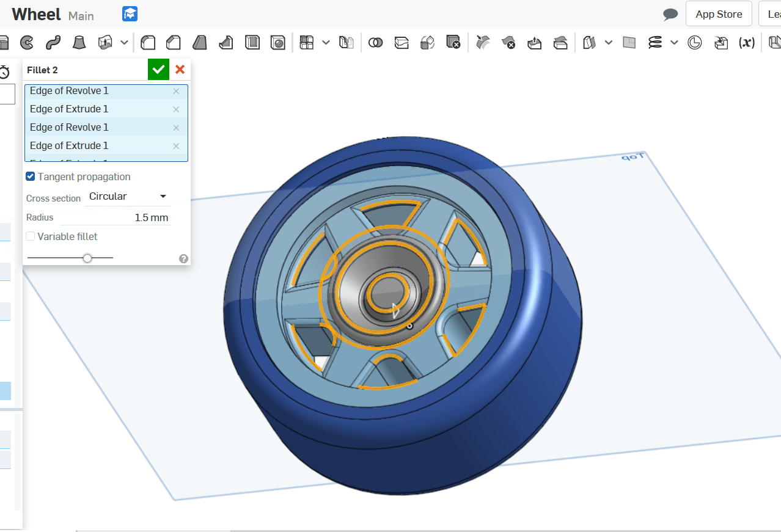Select the Plane tool

coord(629,42)
